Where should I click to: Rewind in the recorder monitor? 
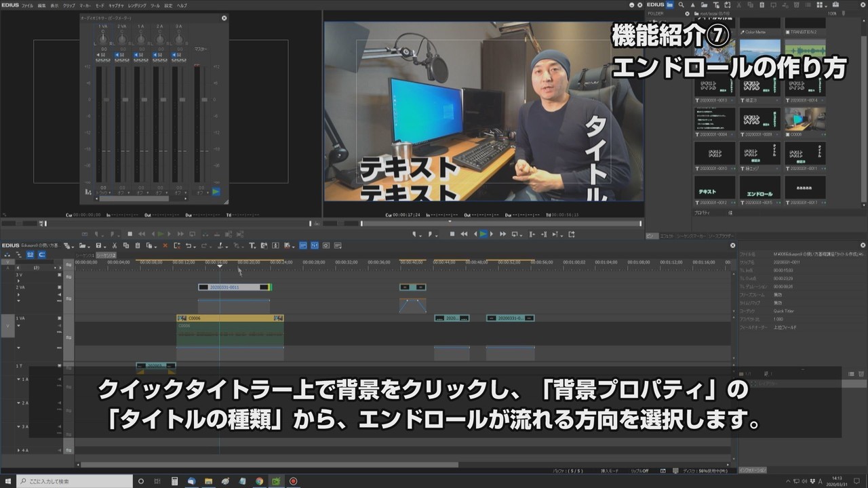click(x=464, y=234)
